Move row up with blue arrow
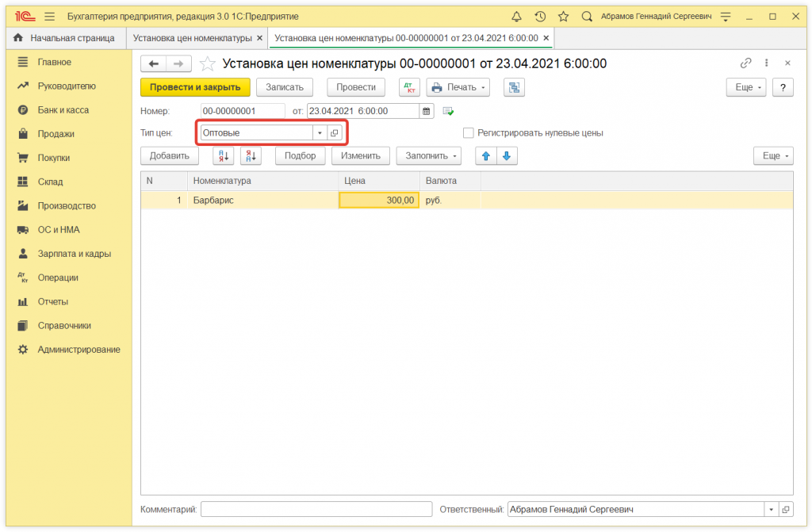The height and width of the screenshot is (532, 812). click(485, 156)
